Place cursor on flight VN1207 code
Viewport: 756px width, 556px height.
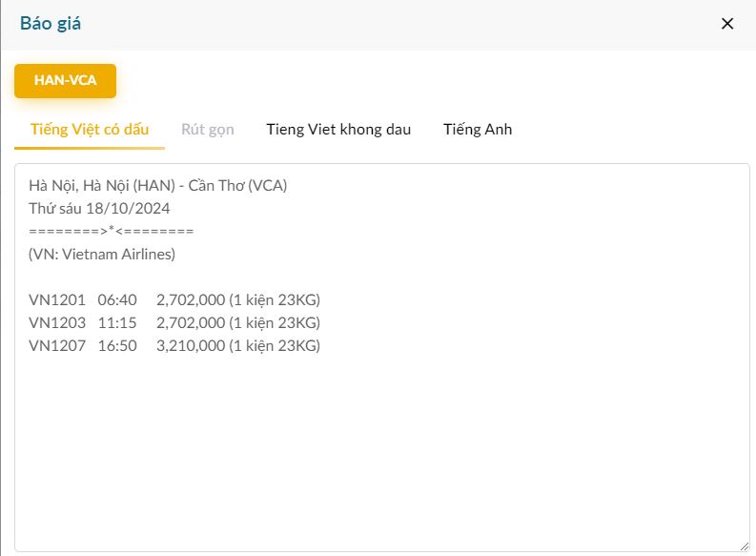pos(57,346)
